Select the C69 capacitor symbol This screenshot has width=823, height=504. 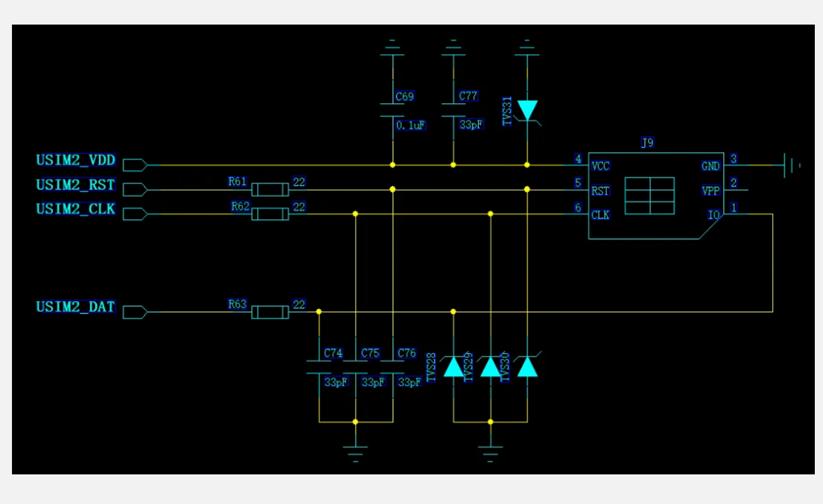click(393, 111)
